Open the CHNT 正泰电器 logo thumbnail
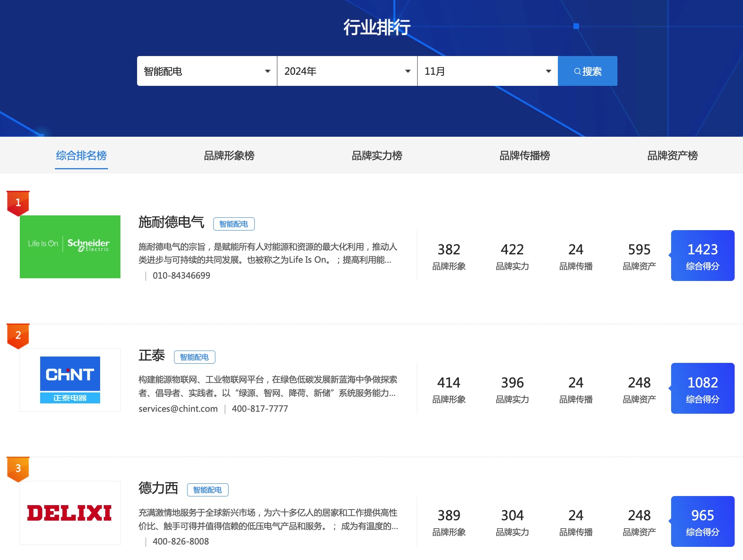The image size is (743, 560). point(70,380)
